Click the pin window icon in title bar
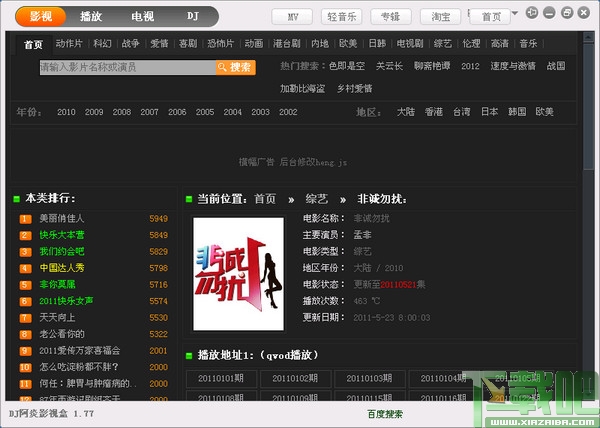 (532, 13)
